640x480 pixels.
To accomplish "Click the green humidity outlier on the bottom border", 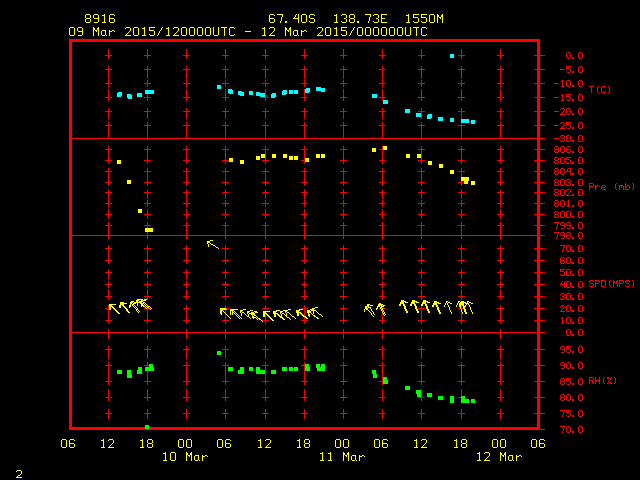I will click(147, 427).
